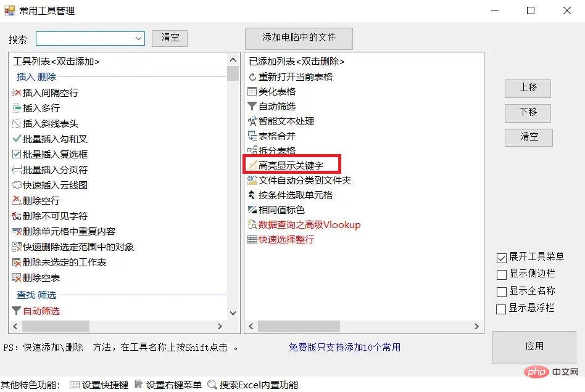Click the 按条件选取单元格 icon

pos(252,195)
